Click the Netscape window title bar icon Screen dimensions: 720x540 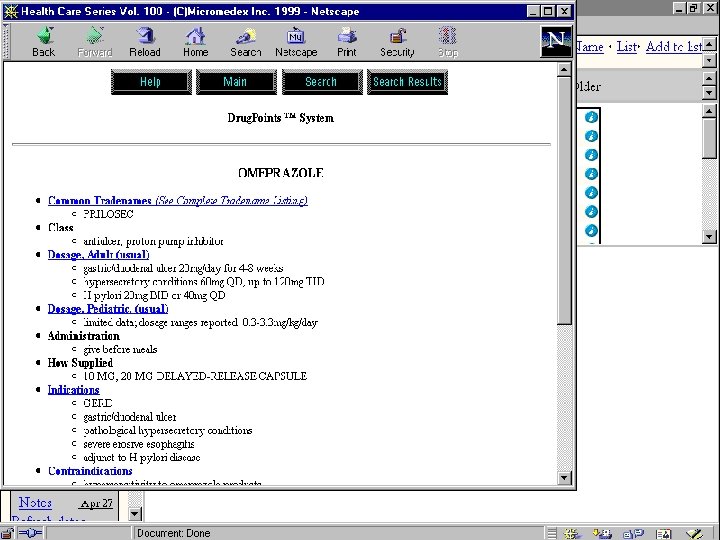pos(11,11)
